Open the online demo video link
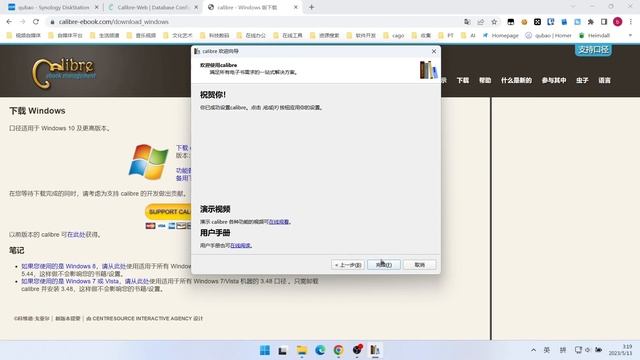This screenshot has width=640, height=360. tap(280, 222)
